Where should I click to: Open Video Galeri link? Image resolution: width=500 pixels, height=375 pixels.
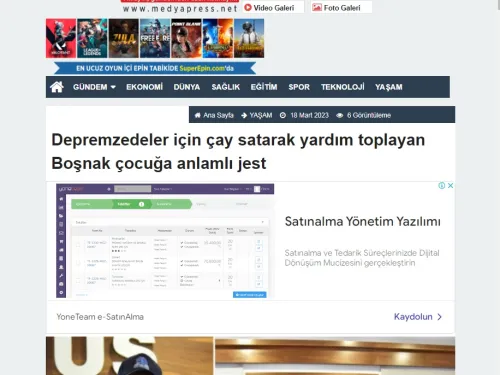point(273,7)
